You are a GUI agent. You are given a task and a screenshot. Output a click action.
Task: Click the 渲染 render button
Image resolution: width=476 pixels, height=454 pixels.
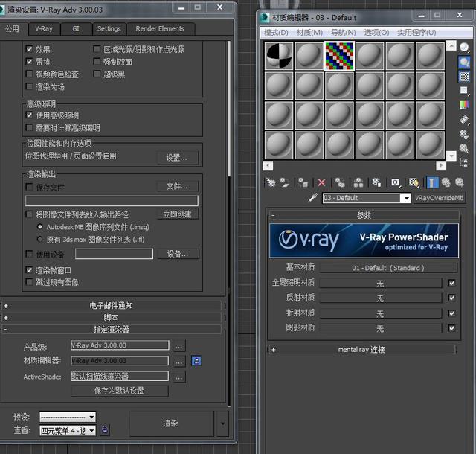[x=170, y=423]
